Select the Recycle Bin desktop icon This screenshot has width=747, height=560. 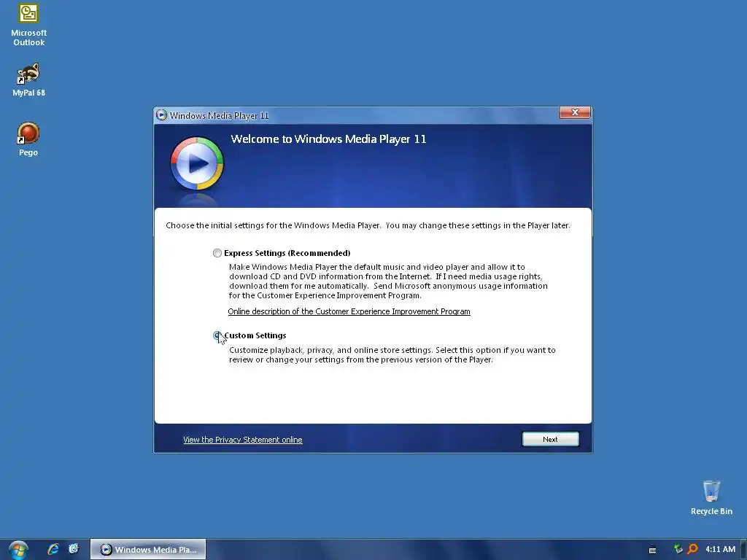click(711, 497)
